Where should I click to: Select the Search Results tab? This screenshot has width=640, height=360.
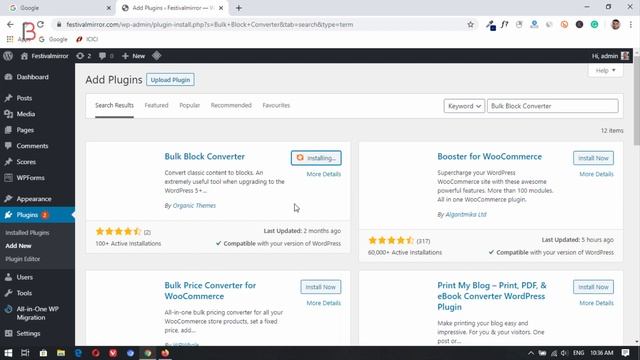point(114,105)
